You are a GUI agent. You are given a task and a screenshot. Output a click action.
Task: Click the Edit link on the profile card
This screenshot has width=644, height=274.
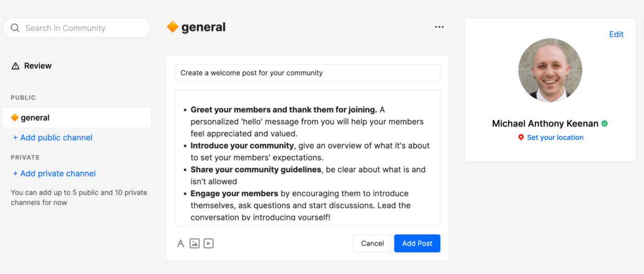point(616,34)
